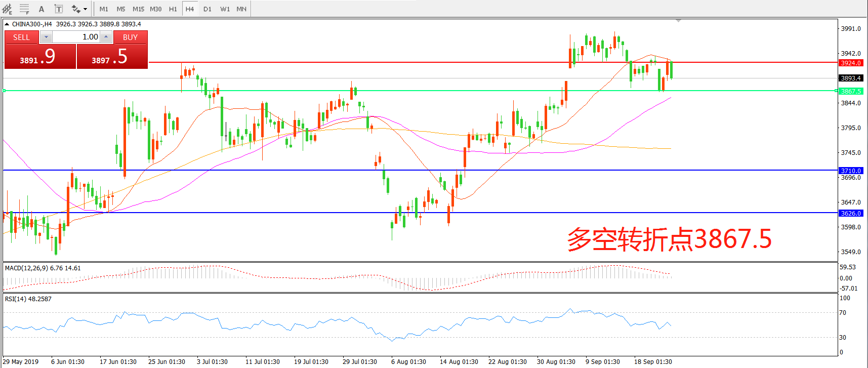Switch chart to M15 timeframe
This screenshot has width=868, height=368.
click(x=138, y=9)
